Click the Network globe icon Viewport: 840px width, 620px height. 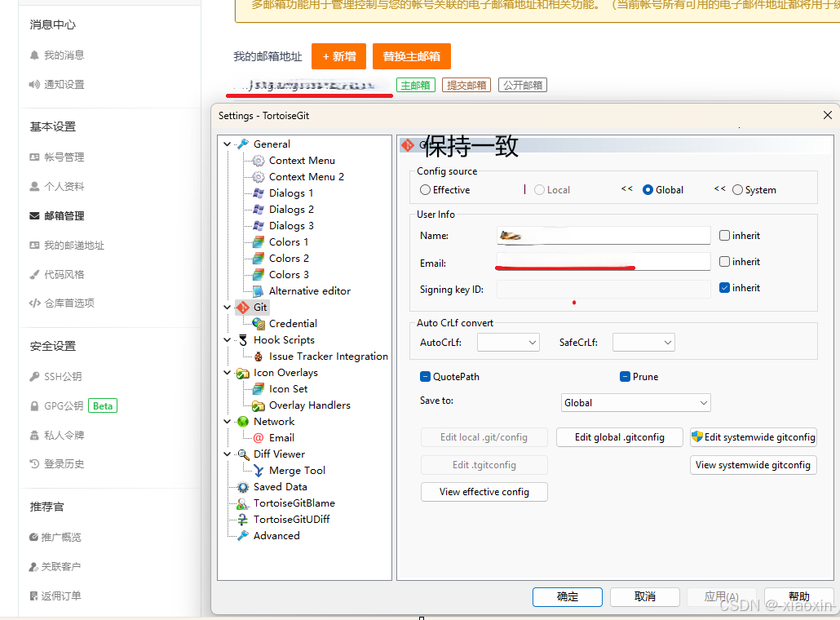tap(243, 422)
